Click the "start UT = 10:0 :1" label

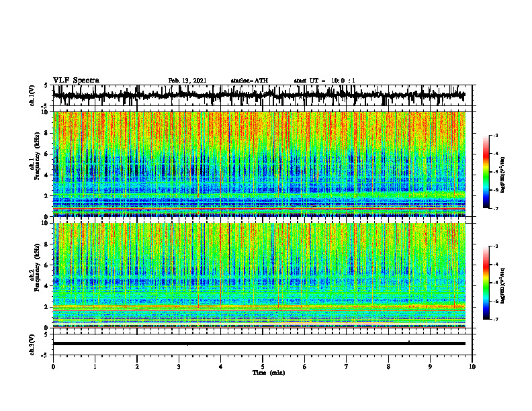click(324, 81)
